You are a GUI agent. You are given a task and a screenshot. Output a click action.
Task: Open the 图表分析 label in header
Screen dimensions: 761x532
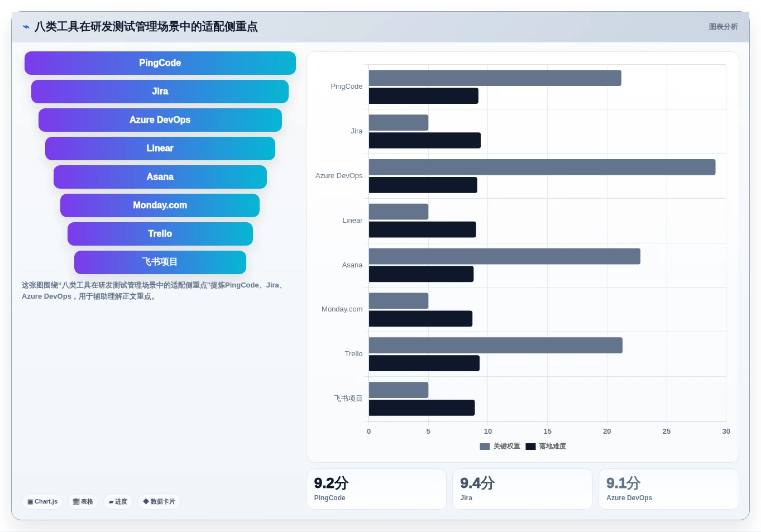click(723, 27)
